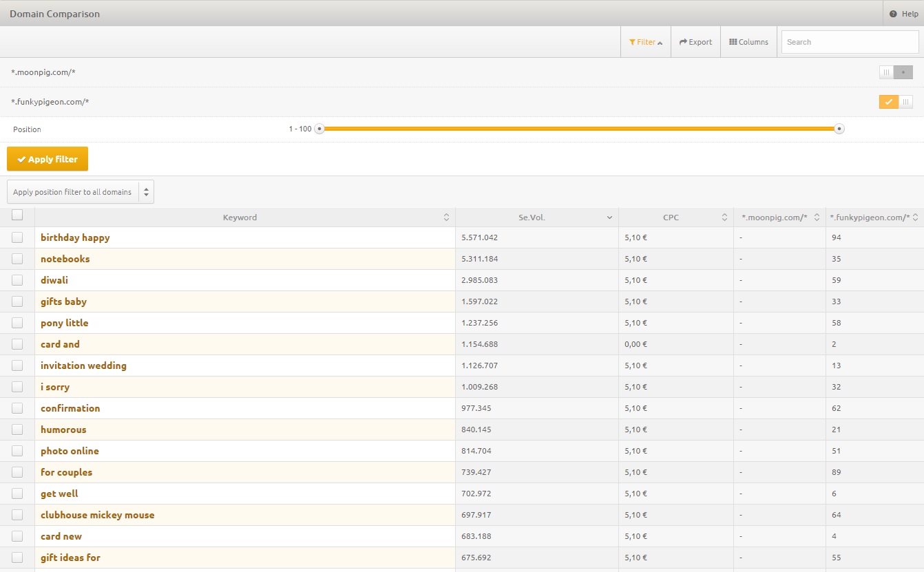Open the 'pony little' keyword link
This screenshot has width=924, height=572.
click(x=65, y=323)
